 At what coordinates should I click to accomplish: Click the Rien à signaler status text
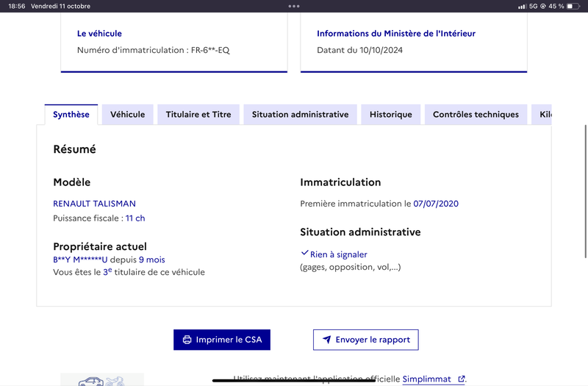tap(339, 254)
